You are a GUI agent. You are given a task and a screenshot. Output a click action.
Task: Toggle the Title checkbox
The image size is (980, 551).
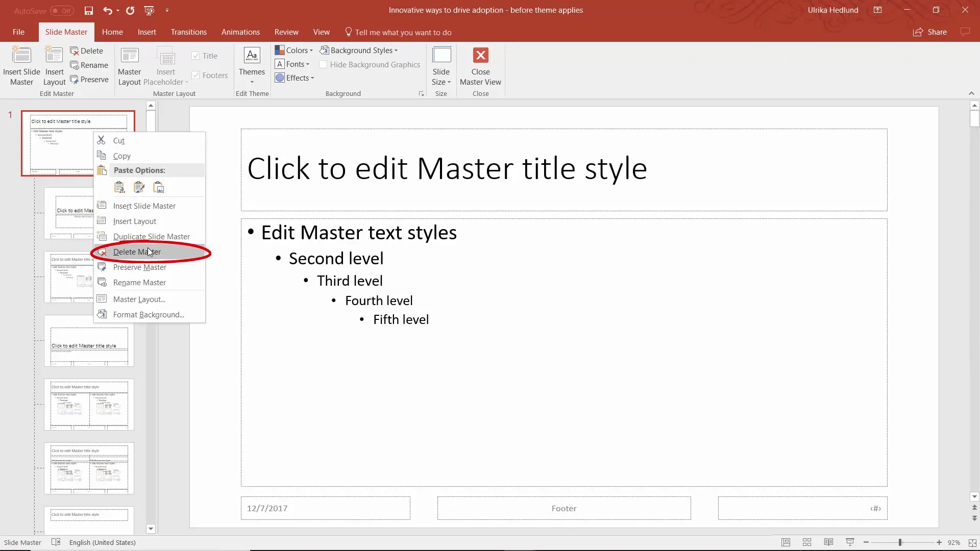click(x=195, y=56)
